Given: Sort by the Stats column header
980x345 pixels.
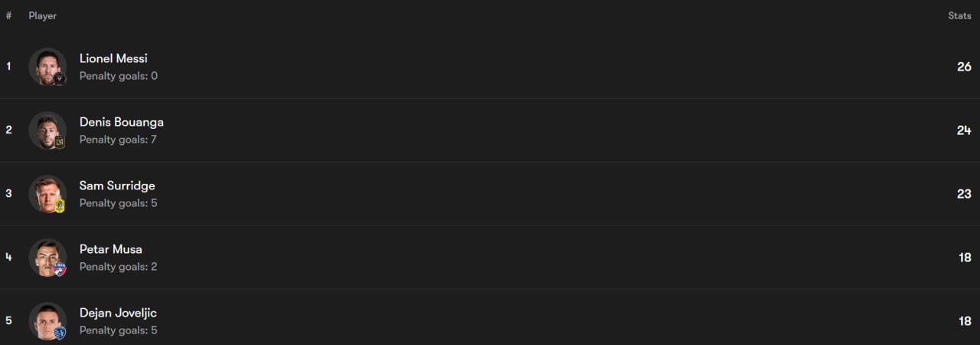Looking at the screenshot, I should (959, 16).
